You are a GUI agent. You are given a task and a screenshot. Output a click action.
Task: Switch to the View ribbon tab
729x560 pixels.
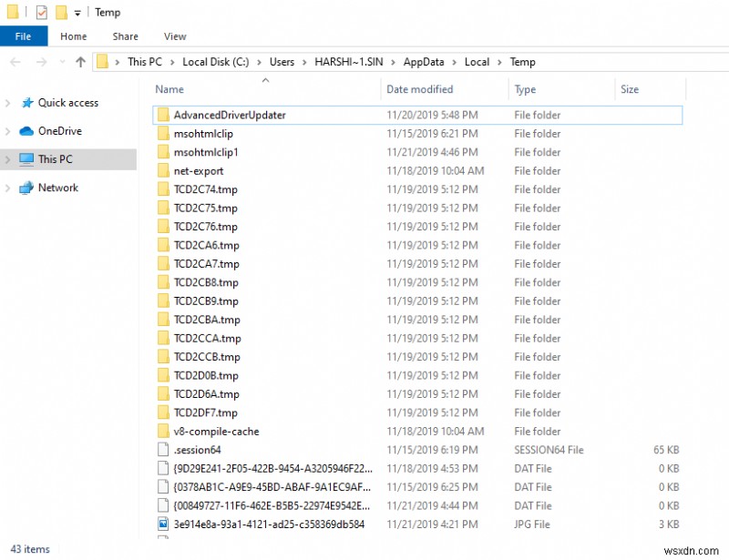point(175,36)
